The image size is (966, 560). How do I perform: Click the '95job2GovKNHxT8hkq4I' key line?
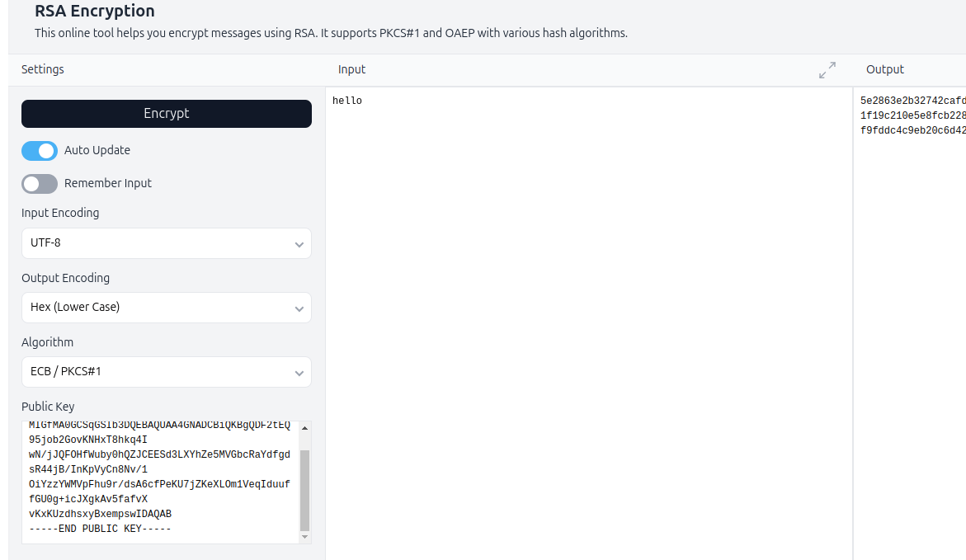point(88,440)
